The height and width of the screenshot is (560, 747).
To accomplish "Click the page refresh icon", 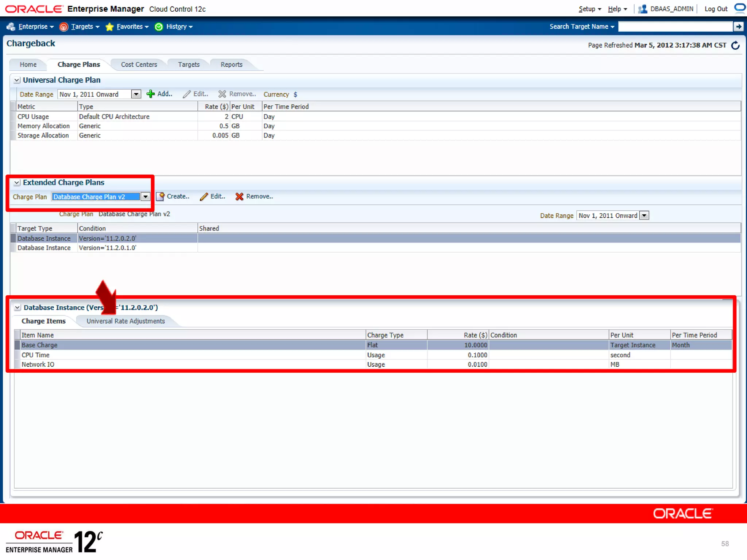I will pyautogui.click(x=735, y=45).
